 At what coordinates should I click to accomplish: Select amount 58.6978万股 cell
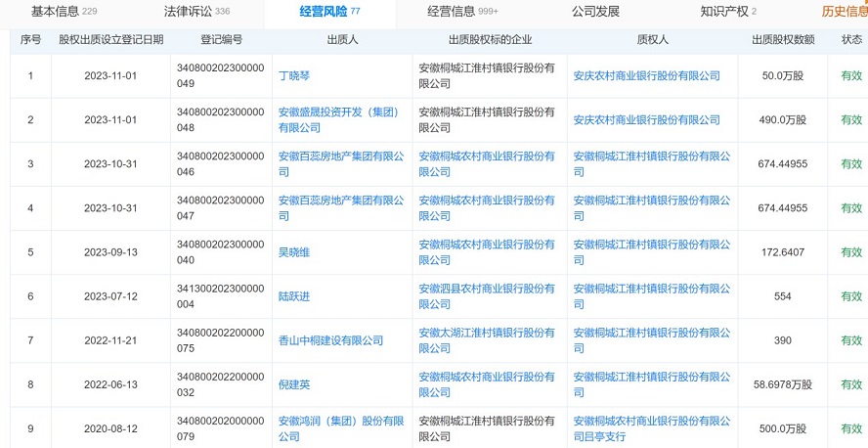(783, 384)
